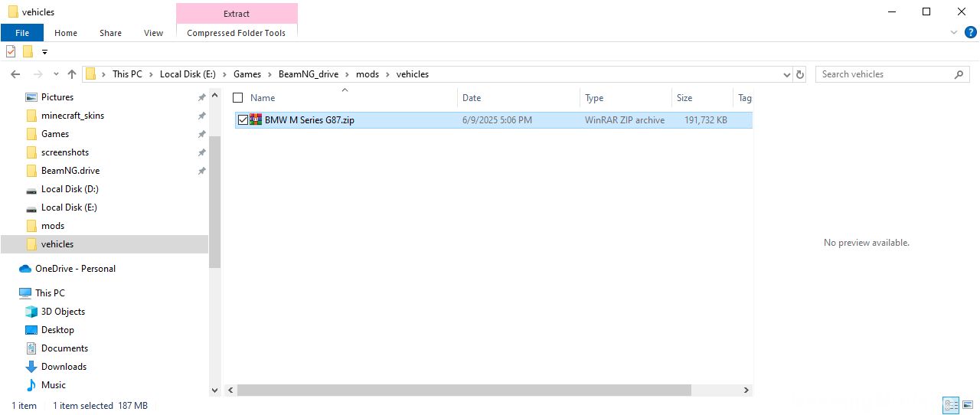980x415 pixels.
Task: Sort by the Type column
Action: click(x=594, y=97)
